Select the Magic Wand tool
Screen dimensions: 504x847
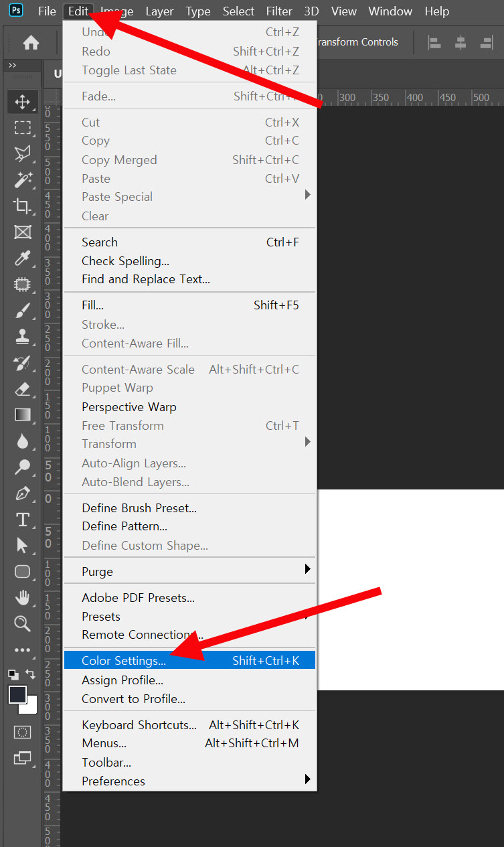point(23,180)
